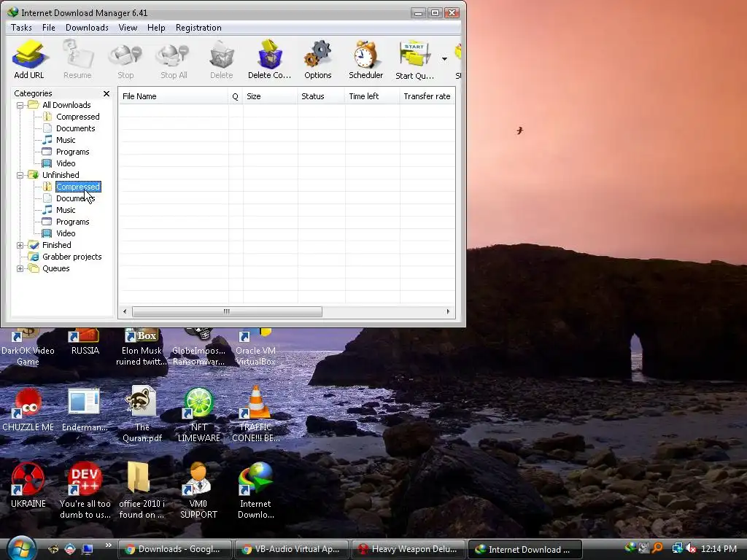The width and height of the screenshot is (747, 560).
Task: Click the horizontal scrollbar left arrow
Action: (x=125, y=311)
